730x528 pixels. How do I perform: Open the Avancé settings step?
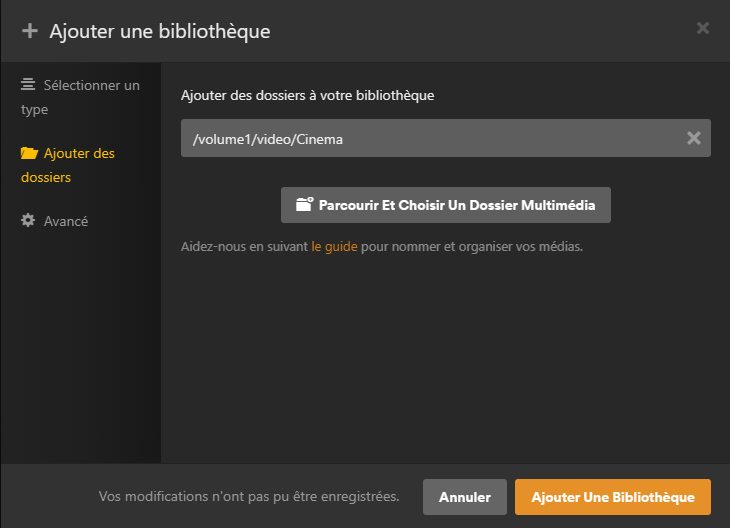pos(54,221)
